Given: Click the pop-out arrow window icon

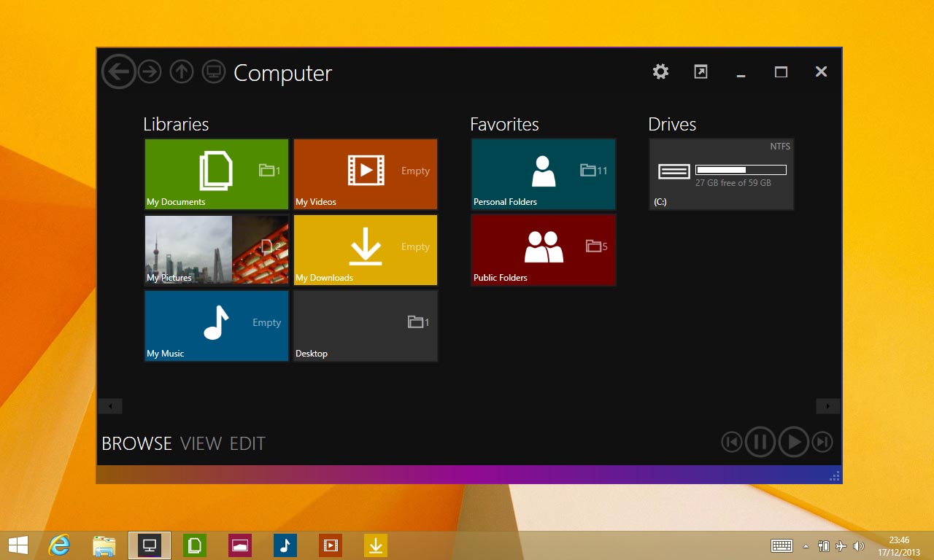Looking at the screenshot, I should [700, 71].
